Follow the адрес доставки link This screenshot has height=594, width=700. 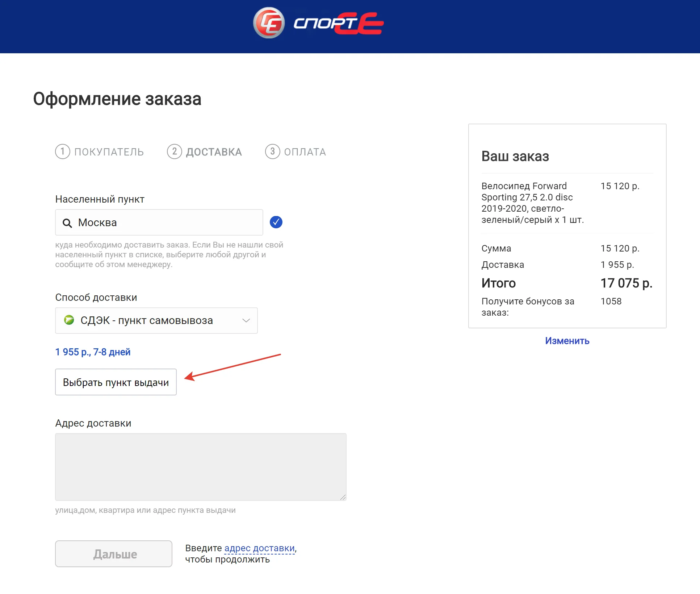(x=260, y=548)
